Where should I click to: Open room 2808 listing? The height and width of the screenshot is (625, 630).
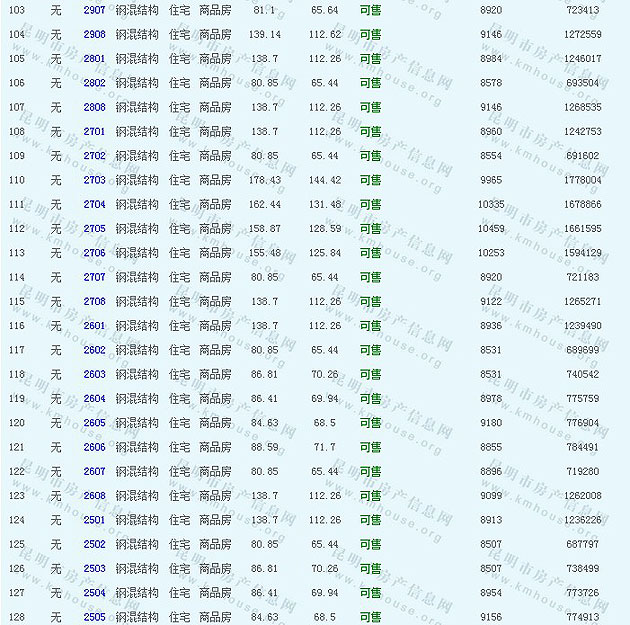coord(94,107)
